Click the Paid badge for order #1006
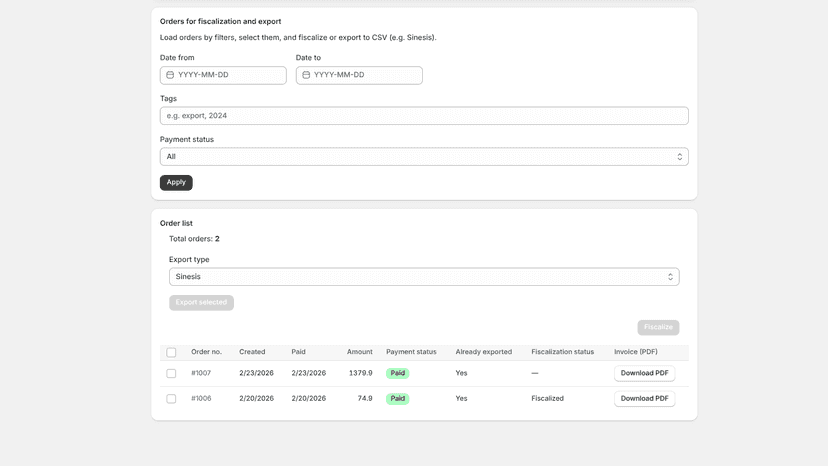The height and width of the screenshot is (466, 828). (x=398, y=398)
